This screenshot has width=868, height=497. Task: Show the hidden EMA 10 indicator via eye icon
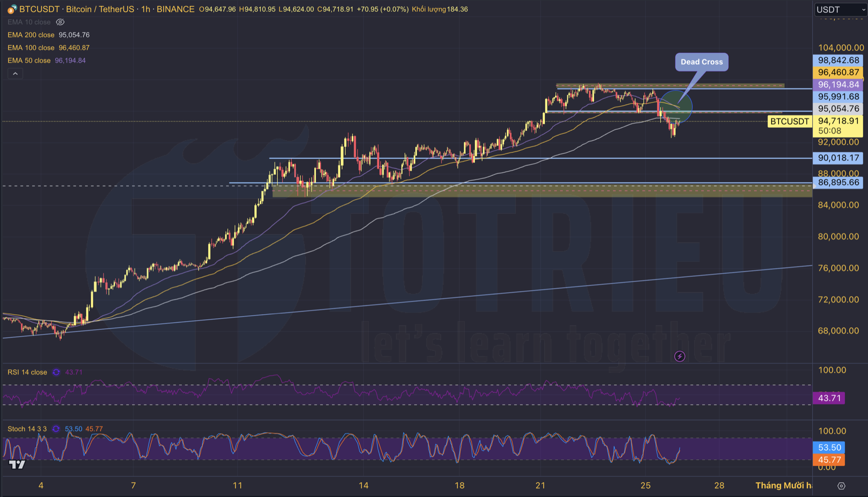[60, 22]
